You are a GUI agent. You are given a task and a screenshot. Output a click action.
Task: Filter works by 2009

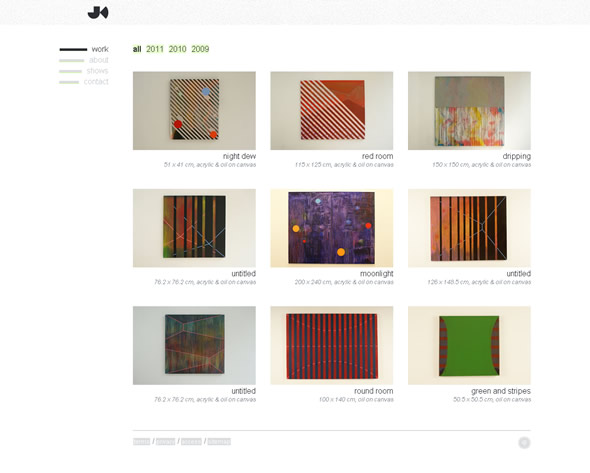pyautogui.click(x=200, y=49)
